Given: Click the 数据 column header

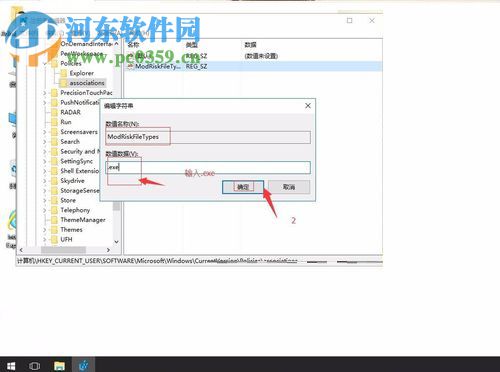Looking at the screenshot, I should [x=250, y=45].
